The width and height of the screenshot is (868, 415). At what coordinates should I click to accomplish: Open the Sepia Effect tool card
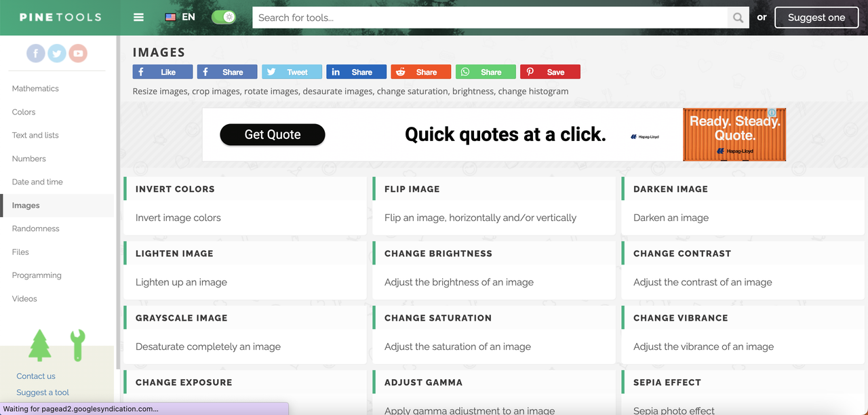743,393
